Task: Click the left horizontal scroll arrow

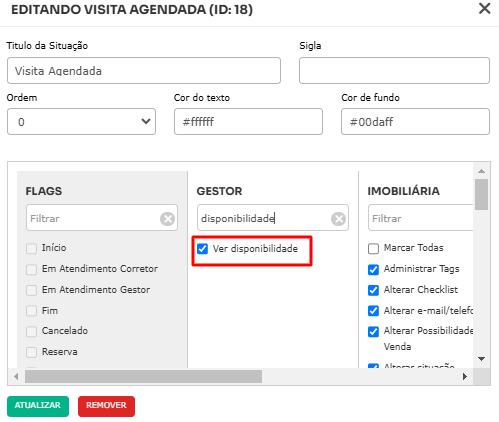Action: tap(16, 377)
